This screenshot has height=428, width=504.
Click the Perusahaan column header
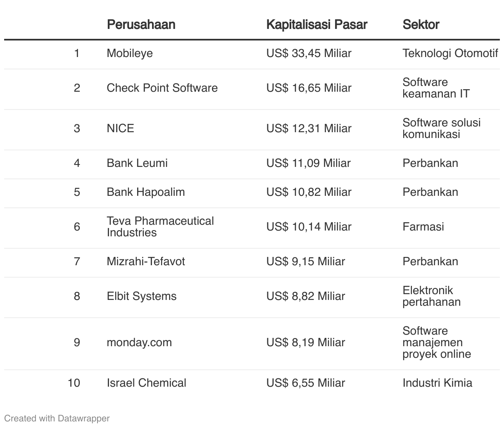click(x=141, y=24)
